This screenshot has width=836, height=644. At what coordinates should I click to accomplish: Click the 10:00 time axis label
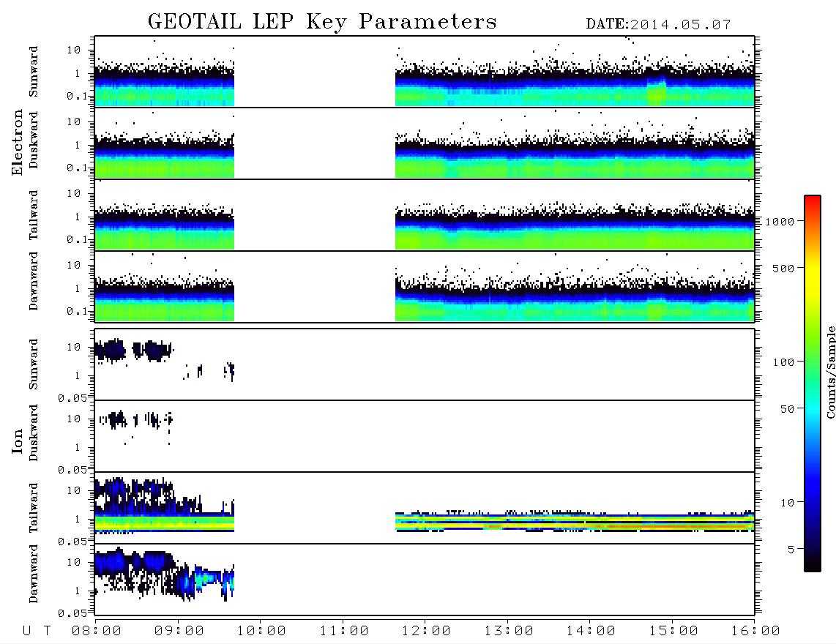[x=261, y=632]
